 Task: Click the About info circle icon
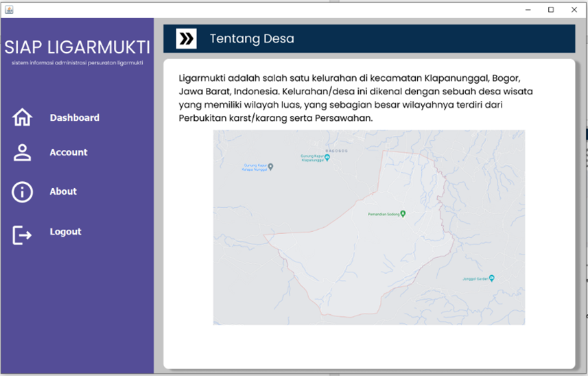[x=22, y=192]
